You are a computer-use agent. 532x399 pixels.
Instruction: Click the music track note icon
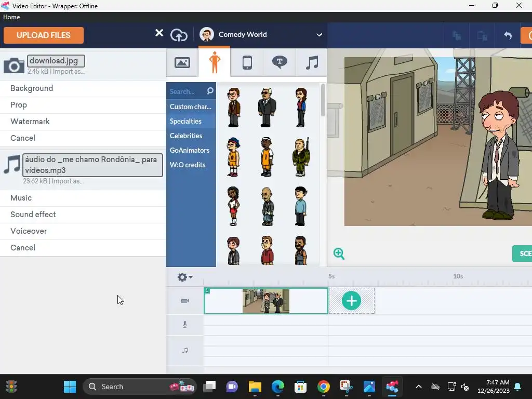point(185,350)
